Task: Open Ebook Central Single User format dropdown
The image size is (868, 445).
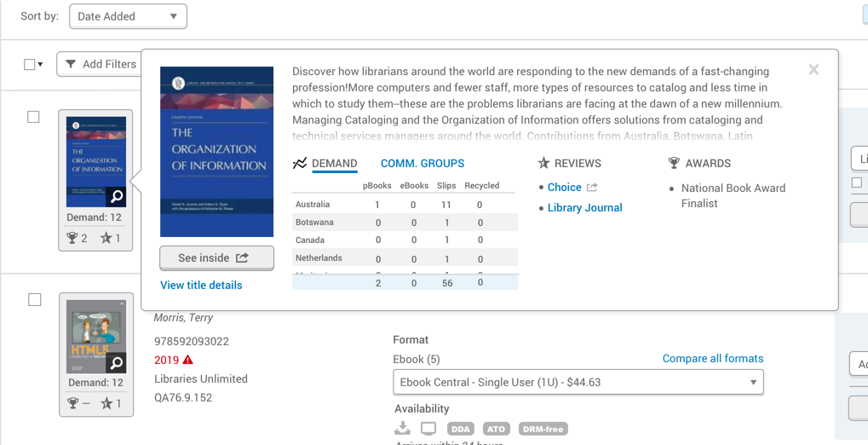Action: click(x=578, y=383)
